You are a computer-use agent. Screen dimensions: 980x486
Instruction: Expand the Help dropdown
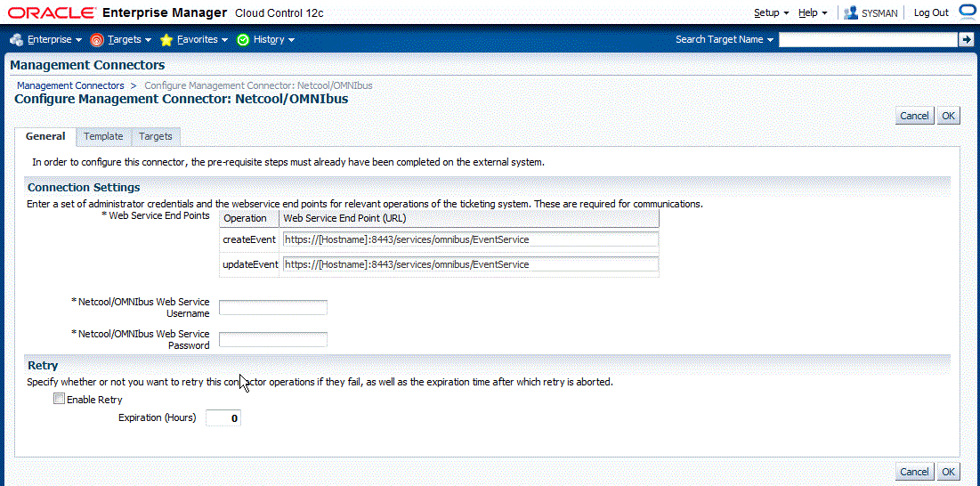[x=814, y=12]
